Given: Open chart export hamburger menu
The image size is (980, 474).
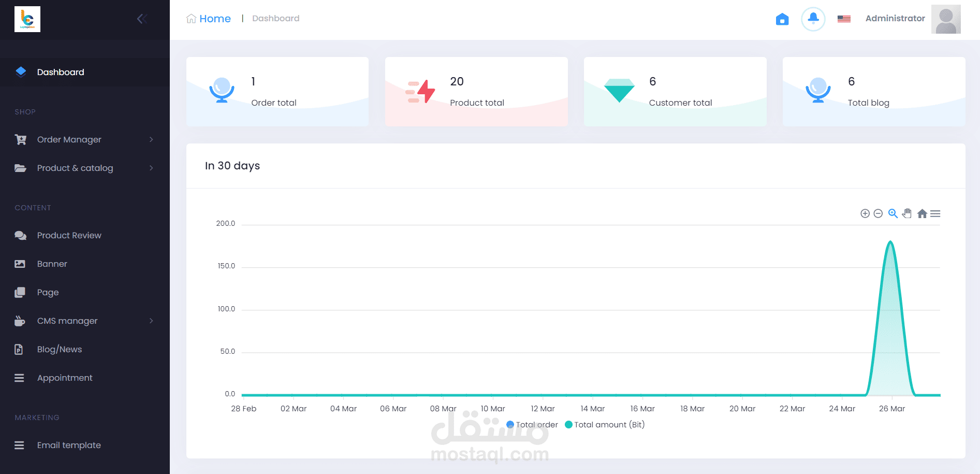Looking at the screenshot, I should [x=935, y=213].
